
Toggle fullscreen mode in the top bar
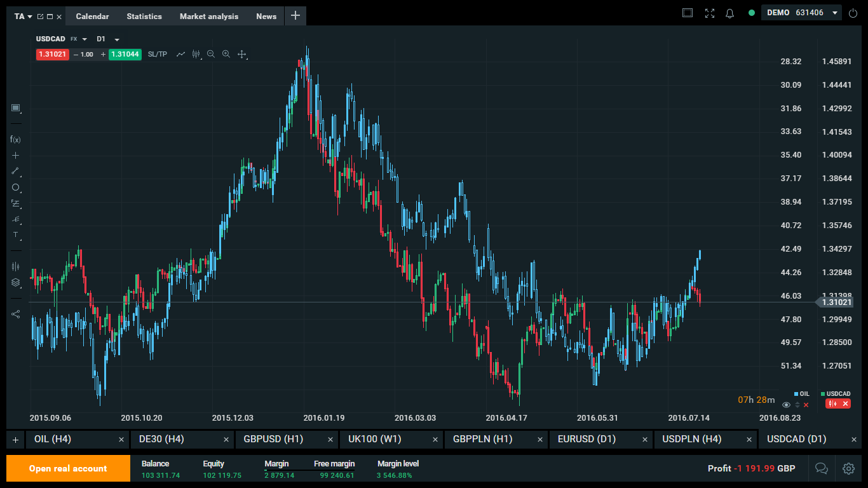pos(709,13)
